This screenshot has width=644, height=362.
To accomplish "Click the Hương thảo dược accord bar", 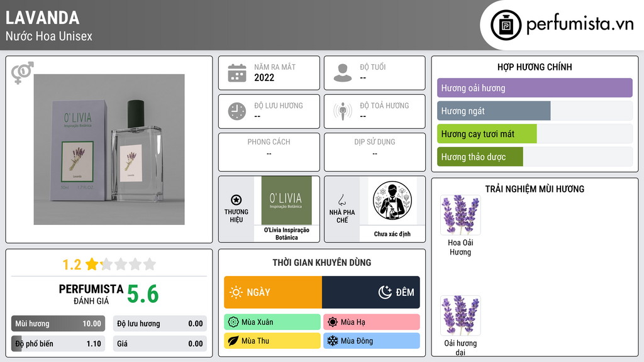I will click(535, 156).
